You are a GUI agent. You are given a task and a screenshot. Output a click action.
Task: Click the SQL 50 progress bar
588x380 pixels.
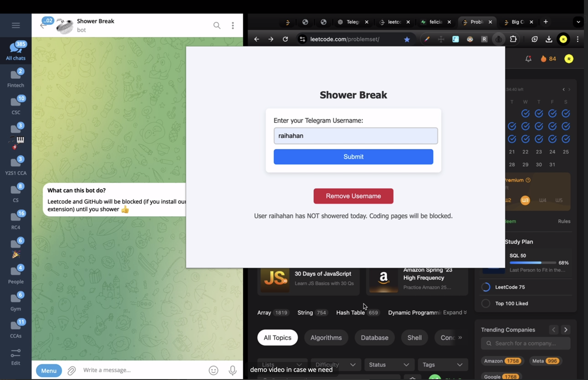532,263
